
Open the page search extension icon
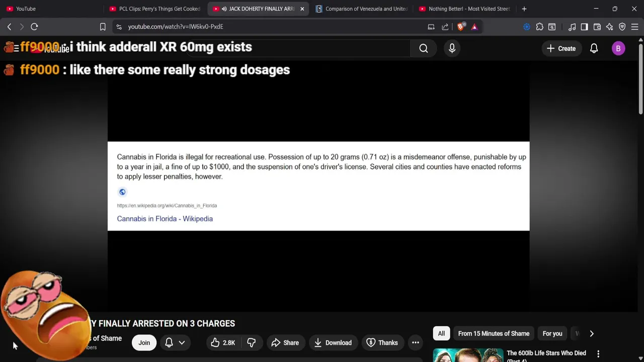point(552,27)
